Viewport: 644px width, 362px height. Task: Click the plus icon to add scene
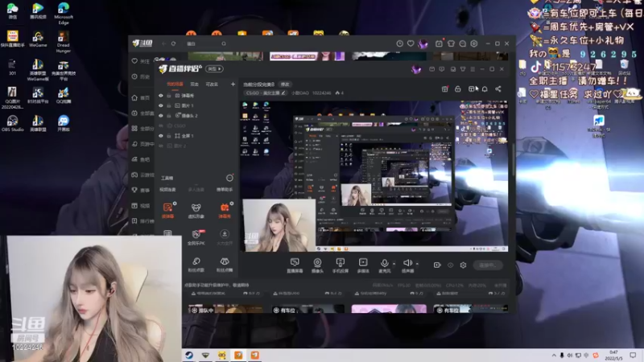233,84
